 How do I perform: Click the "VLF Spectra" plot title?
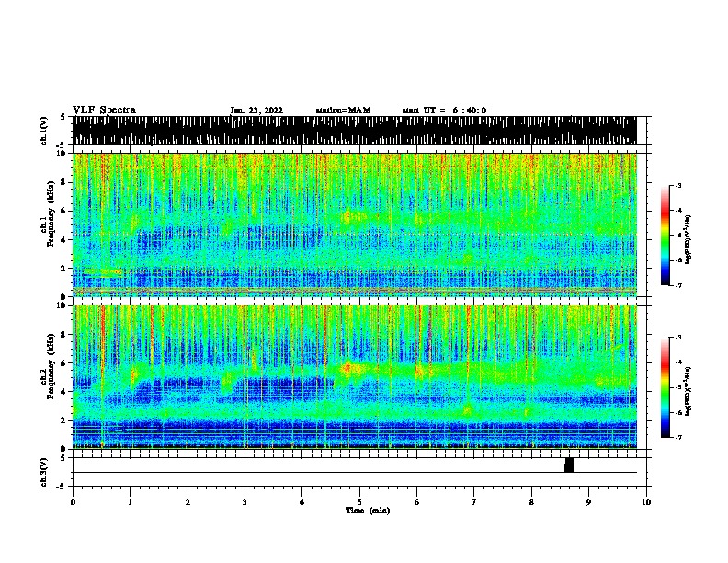[x=104, y=109]
